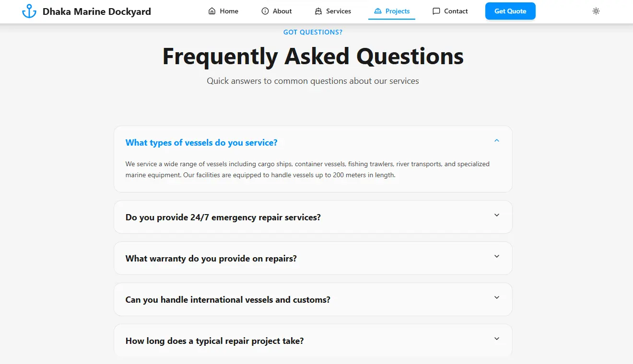Click the hard hat icon beside Projects
The width and height of the screenshot is (633, 364).
[378, 11]
